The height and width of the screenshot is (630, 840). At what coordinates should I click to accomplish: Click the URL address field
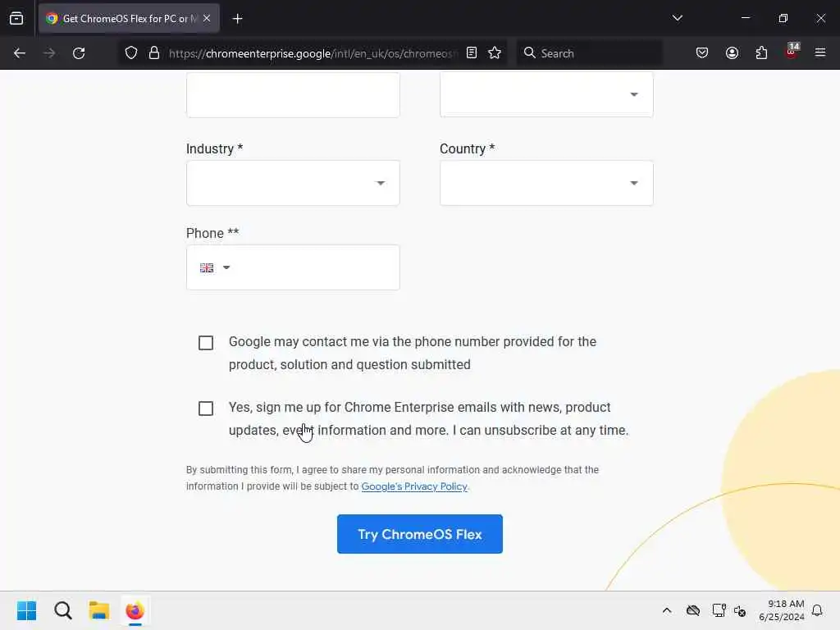313,53
